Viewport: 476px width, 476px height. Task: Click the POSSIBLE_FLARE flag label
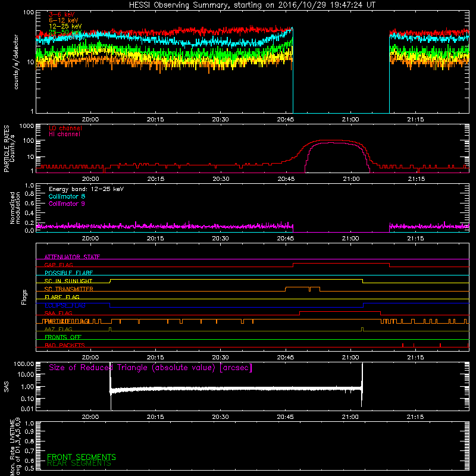pos(68,273)
